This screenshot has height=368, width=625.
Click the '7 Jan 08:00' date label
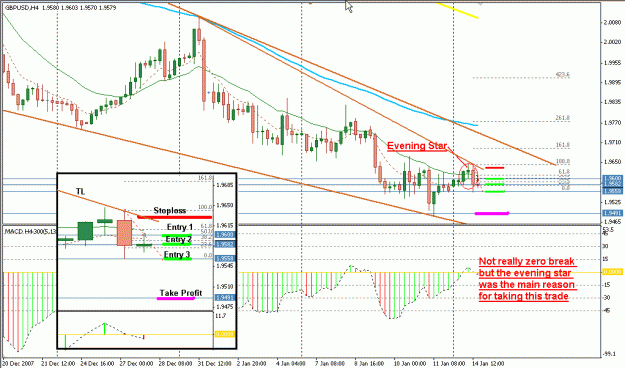click(330, 364)
